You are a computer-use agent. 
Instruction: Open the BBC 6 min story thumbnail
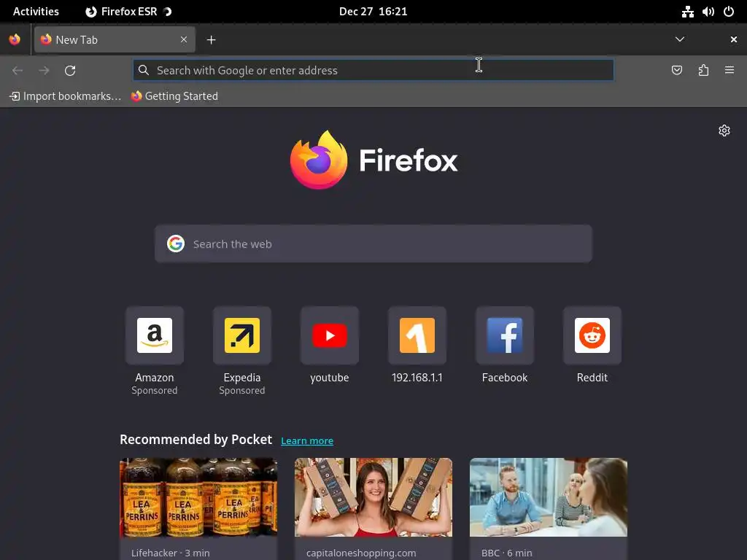(549, 497)
